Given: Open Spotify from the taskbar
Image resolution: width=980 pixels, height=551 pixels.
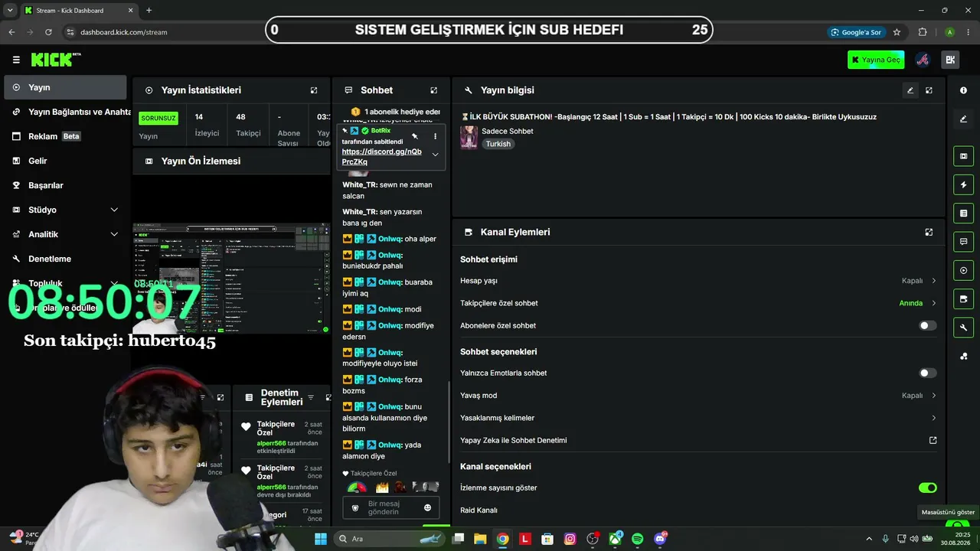Looking at the screenshot, I should pyautogui.click(x=638, y=539).
